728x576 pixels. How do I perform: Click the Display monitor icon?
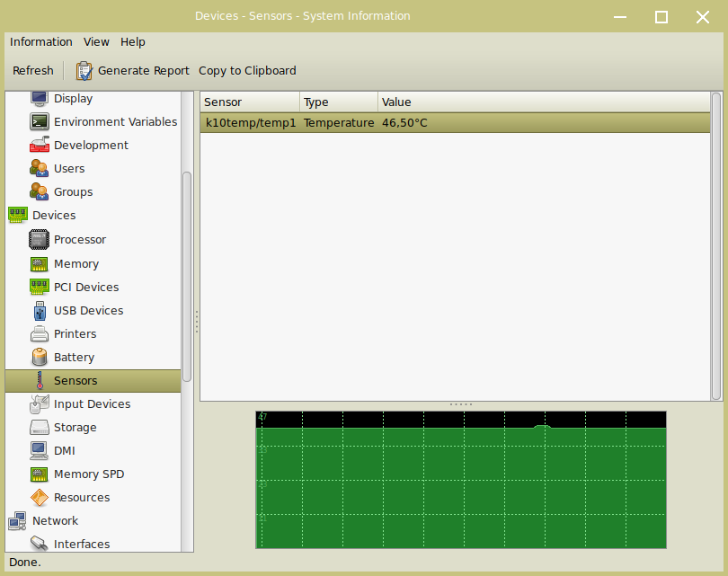(40, 98)
